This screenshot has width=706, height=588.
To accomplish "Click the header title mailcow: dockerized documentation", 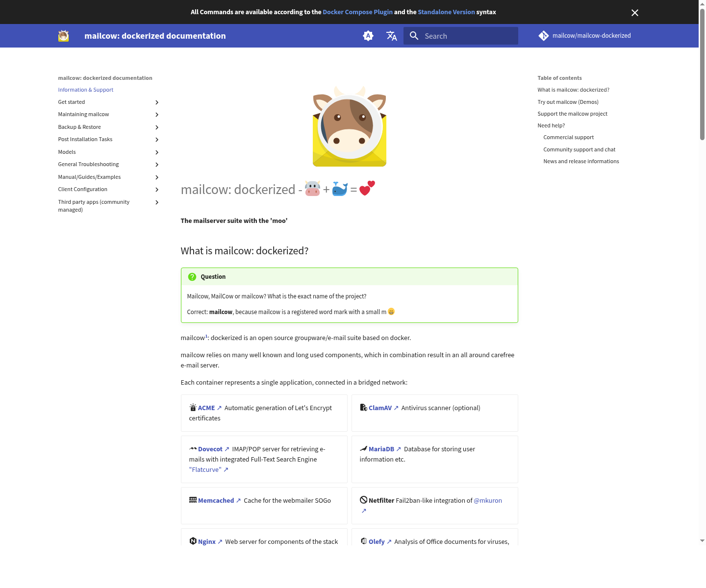I will 155,36.
